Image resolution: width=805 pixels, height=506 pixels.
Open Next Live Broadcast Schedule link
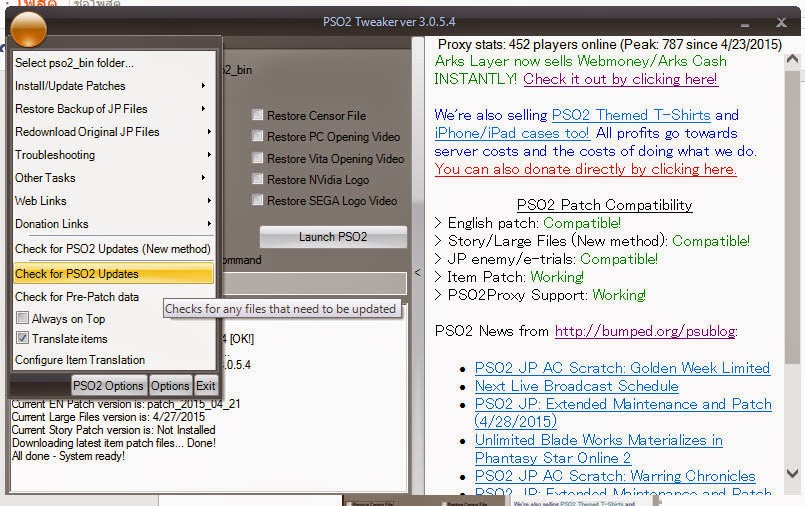coord(577,386)
